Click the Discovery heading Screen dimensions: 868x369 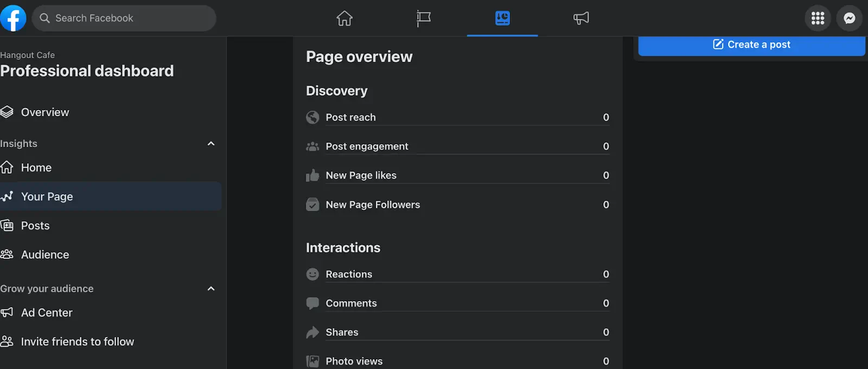(336, 91)
